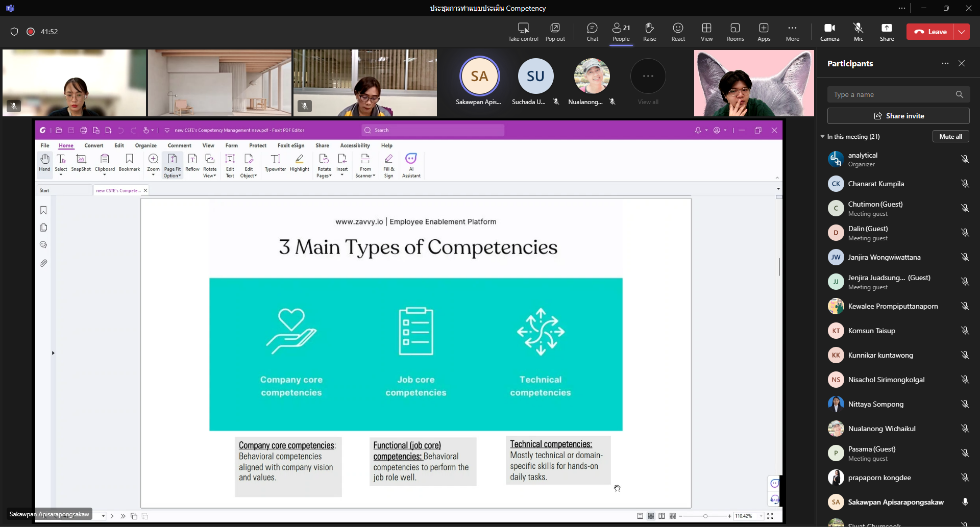
Task: Open Participants panel more options
Action: point(945,63)
